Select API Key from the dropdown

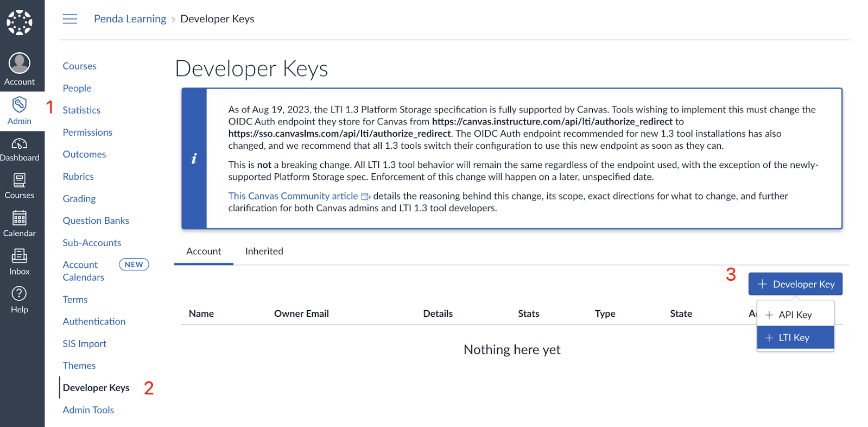pos(795,315)
